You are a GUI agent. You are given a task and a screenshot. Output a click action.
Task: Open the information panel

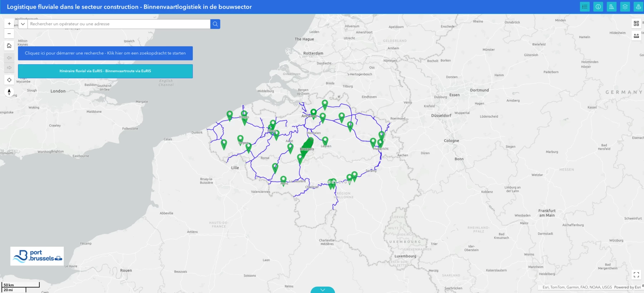pyautogui.click(x=598, y=7)
